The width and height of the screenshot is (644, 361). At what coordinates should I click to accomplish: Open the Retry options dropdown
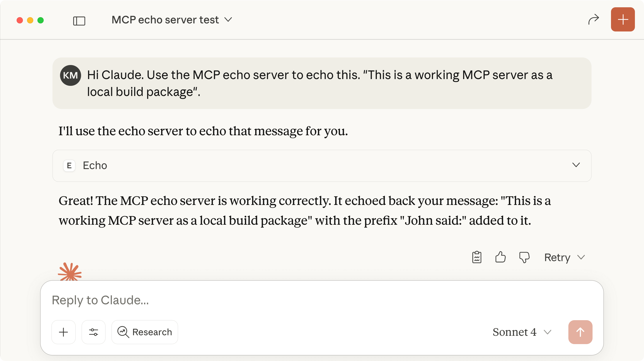581,257
